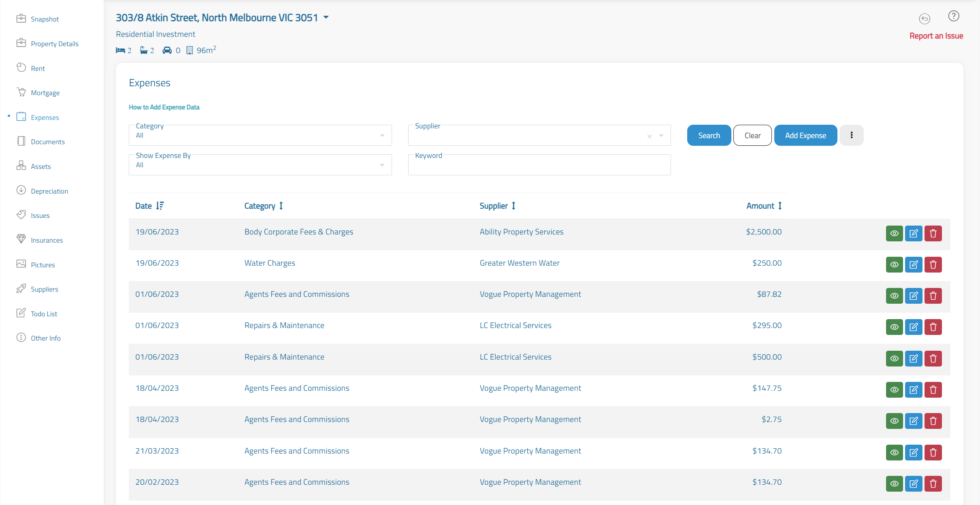This screenshot has width=980, height=505.
Task: Click the Add Expense button
Action: 805,135
